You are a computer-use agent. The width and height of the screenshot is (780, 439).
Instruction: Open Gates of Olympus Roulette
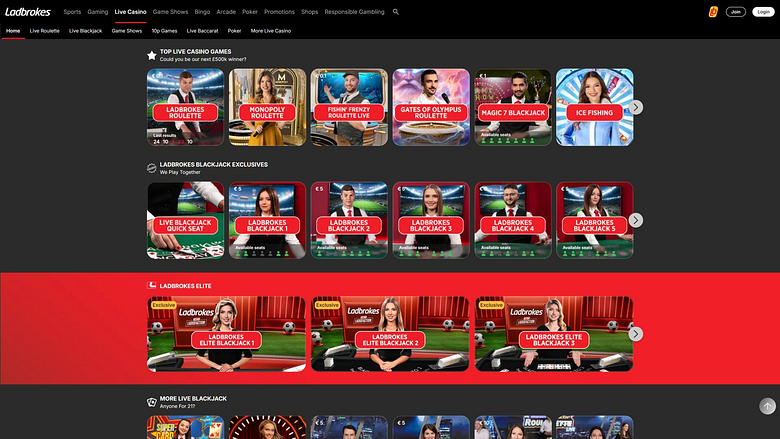[431, 107]
